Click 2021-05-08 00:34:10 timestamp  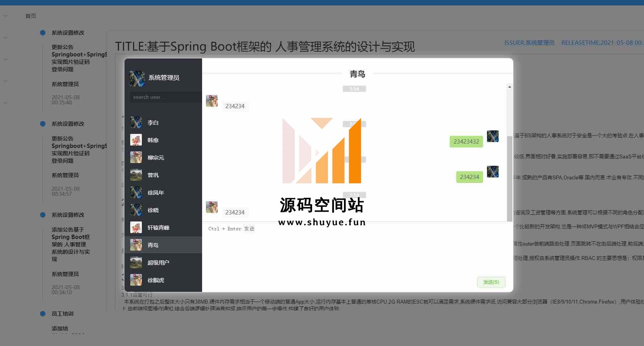(66, 290)
